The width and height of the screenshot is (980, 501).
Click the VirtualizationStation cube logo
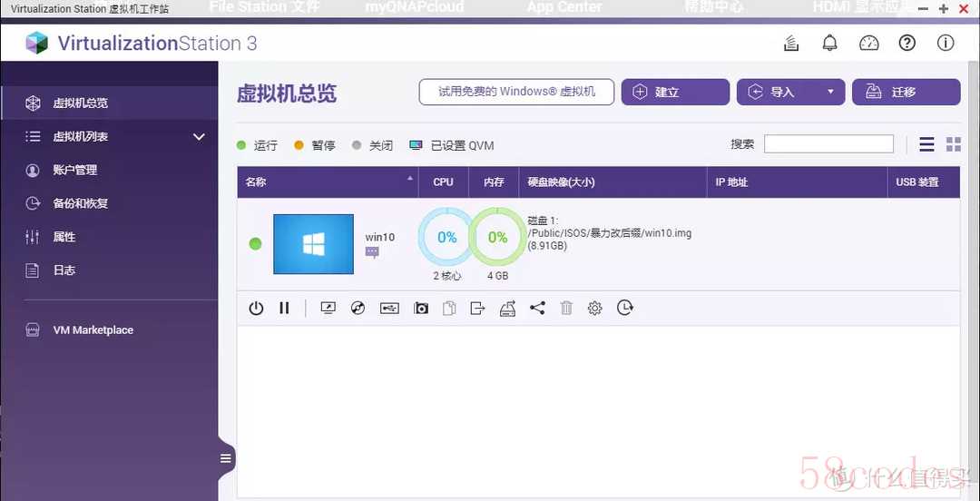coord(37,44)
